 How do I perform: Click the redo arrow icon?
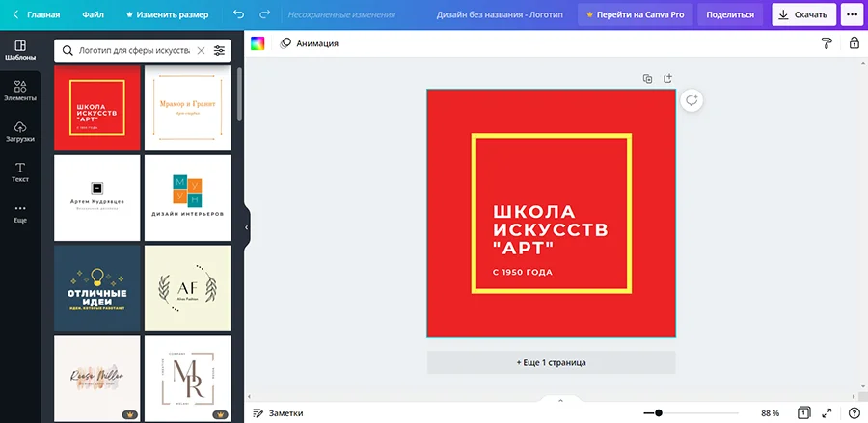264,15
